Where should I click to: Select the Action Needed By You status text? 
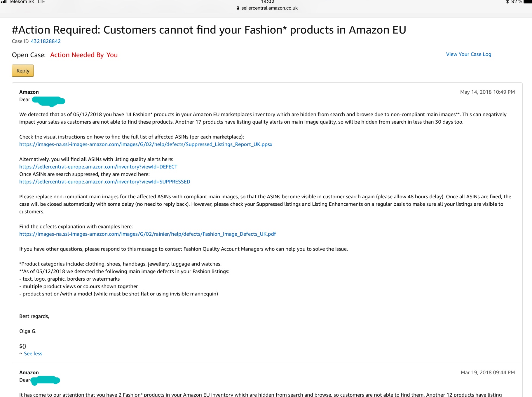84,55
